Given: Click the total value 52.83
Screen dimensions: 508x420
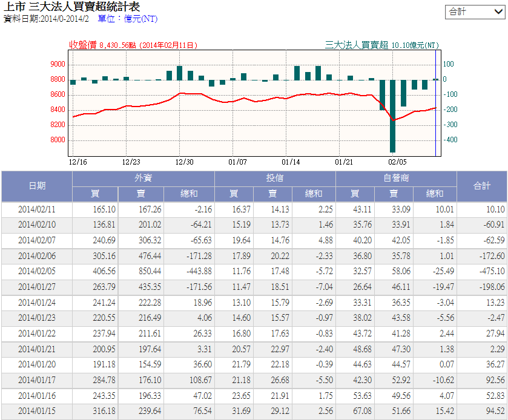Looking at the screenshot, I should 495,396.
